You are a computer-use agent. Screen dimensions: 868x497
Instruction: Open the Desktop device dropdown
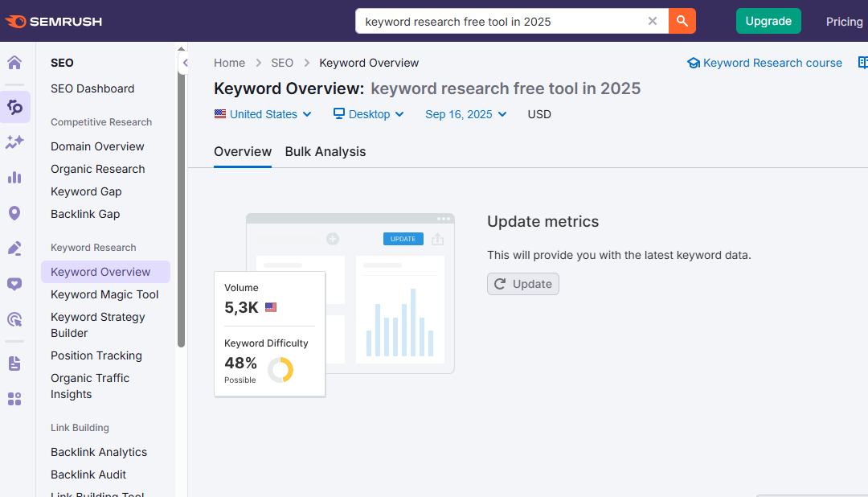click(x=368, y=114)
